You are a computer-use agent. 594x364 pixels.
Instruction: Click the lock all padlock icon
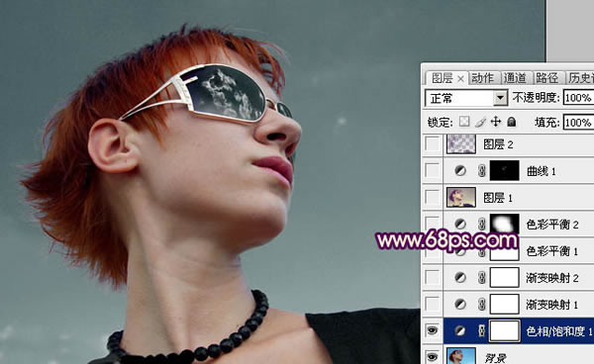click(512, 122)
